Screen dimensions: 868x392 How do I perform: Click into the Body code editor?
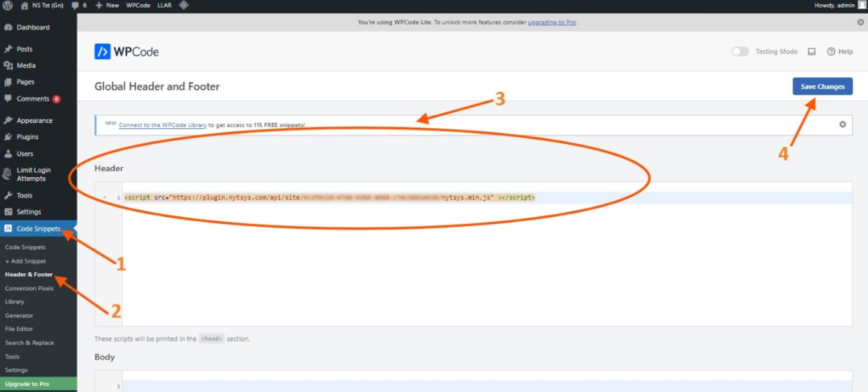(x=473, y=381)
